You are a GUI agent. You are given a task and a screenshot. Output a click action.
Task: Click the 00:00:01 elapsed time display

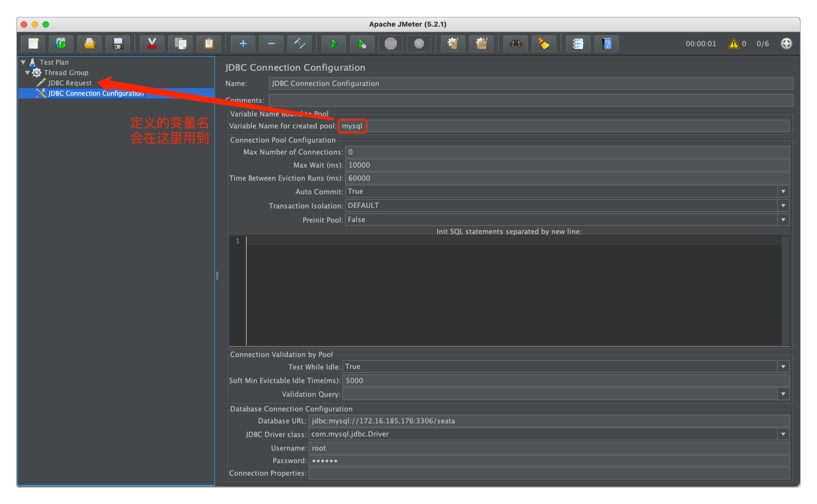(701, 44)
